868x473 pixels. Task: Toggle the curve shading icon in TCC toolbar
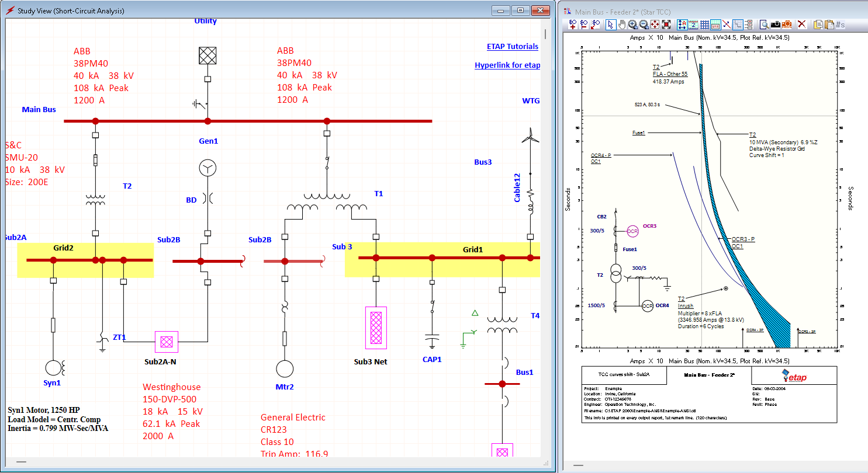tap(738, 25)
